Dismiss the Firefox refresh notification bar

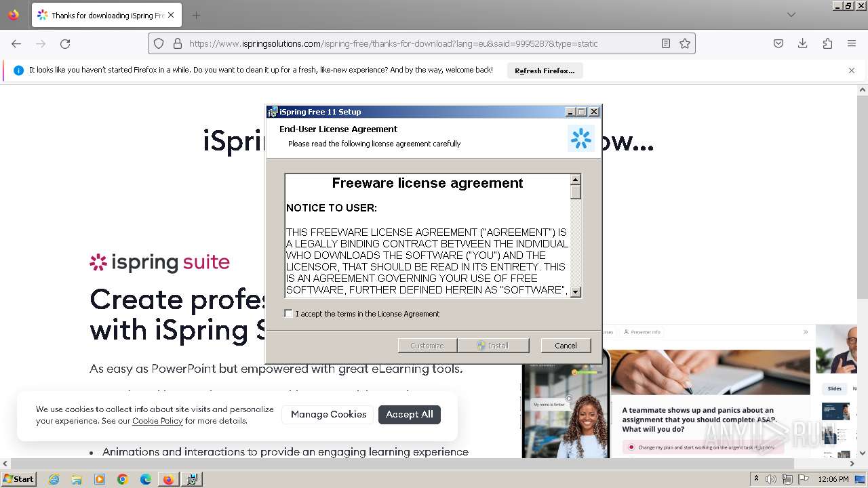[852, 70]
